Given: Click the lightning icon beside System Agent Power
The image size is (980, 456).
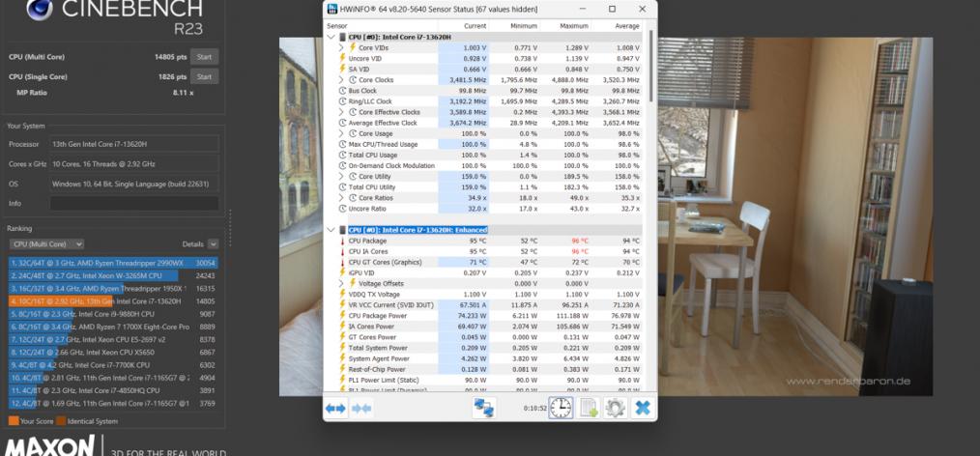Looking at the screenshot, I should pyautogui.click(x=342, y=357).
